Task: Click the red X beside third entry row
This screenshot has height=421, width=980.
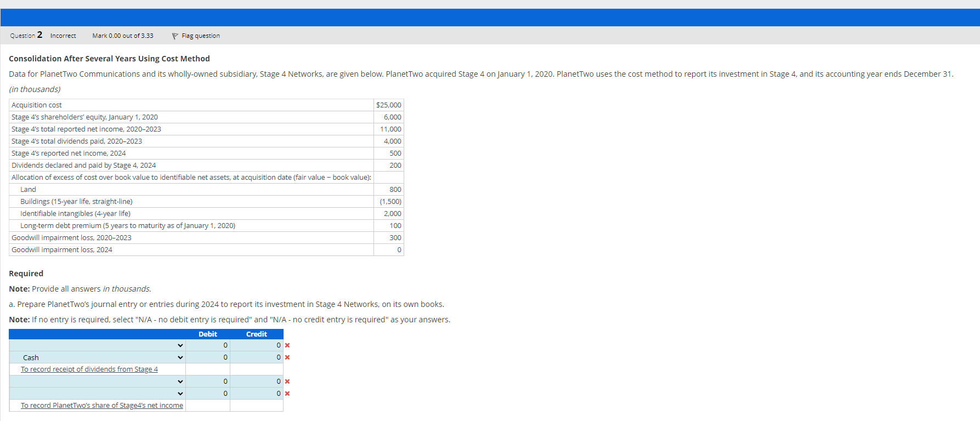Action: point(287,382)
